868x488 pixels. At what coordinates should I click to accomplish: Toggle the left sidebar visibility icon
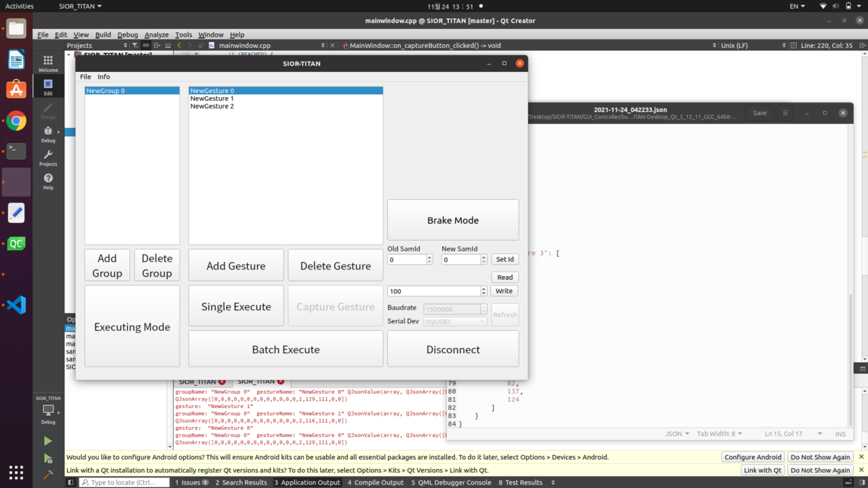click(x=71, y=483)
